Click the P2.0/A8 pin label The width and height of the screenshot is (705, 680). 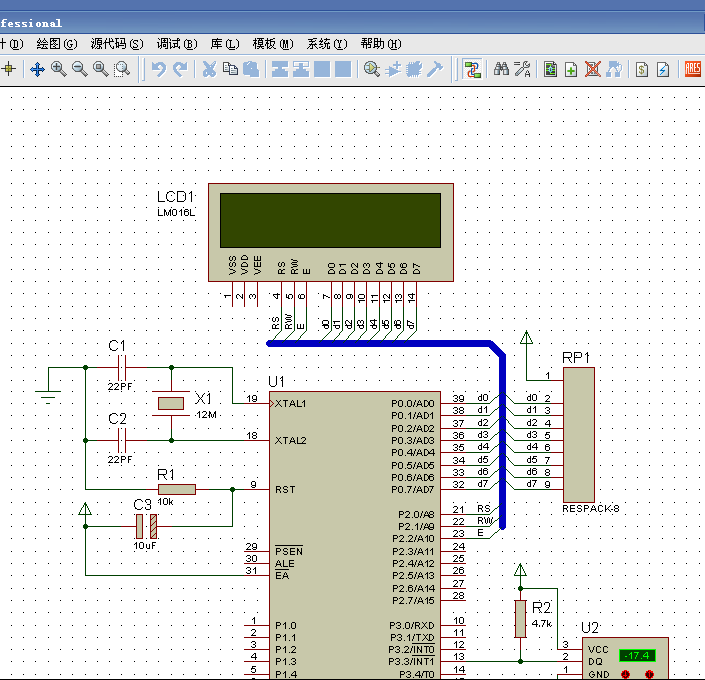click(416, 514)
